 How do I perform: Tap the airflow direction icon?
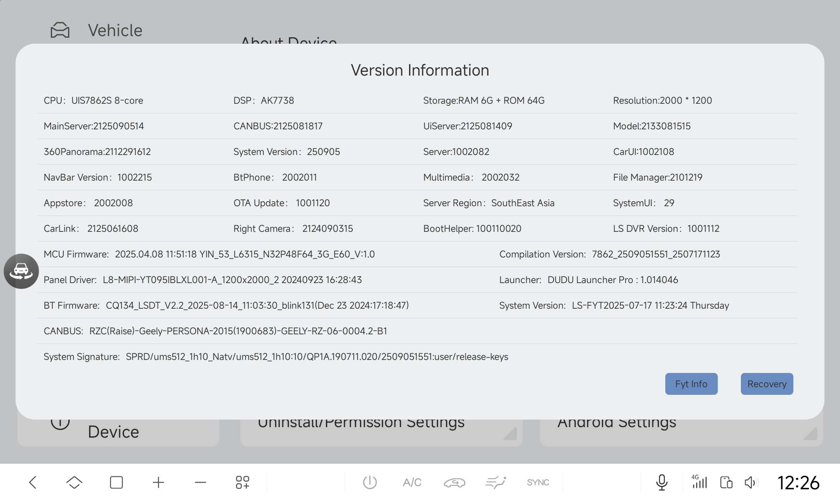click(x=496, y=482)
